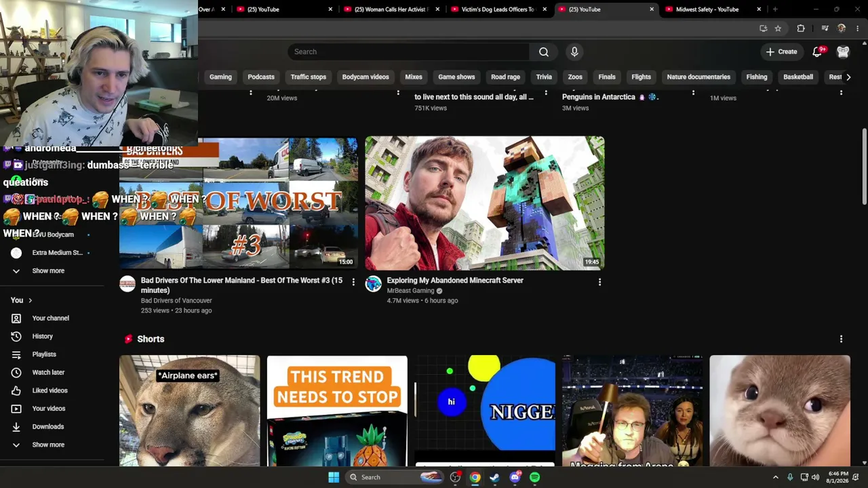Open Google Chrome from taskbar
868x488 pixels.
(475, 477)
